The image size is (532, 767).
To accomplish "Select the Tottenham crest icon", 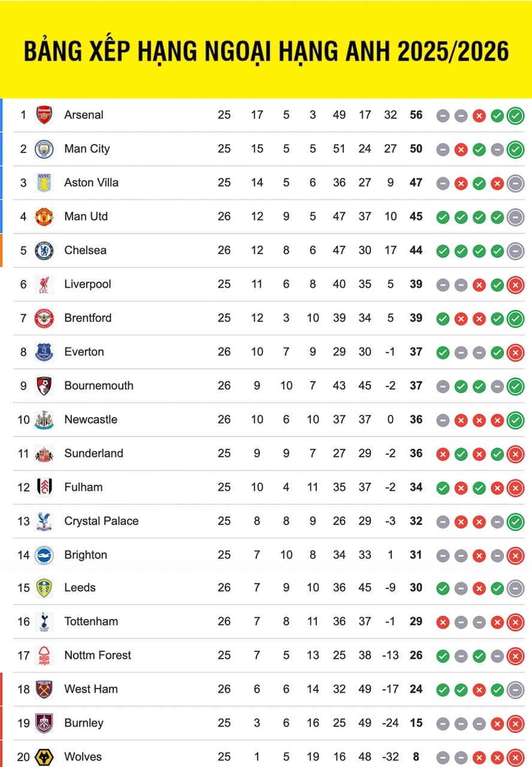I will coord(44,621).
